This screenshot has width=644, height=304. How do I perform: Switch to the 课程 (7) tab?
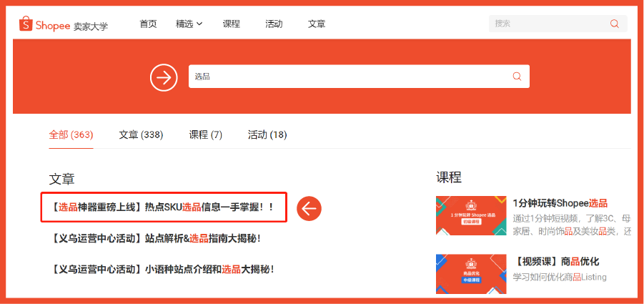pos(205,134)
